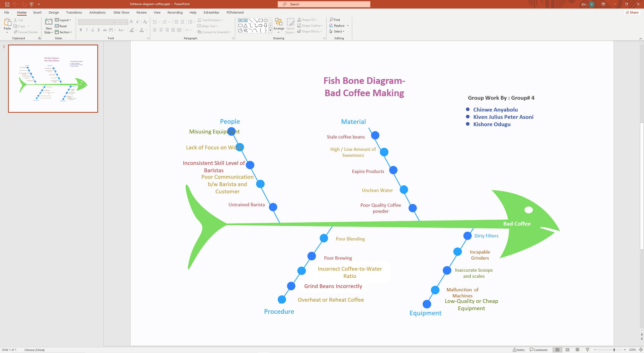Click the Save icon in title bar
The height and width of the screenshot is (353, 644).
click(7, 4)
